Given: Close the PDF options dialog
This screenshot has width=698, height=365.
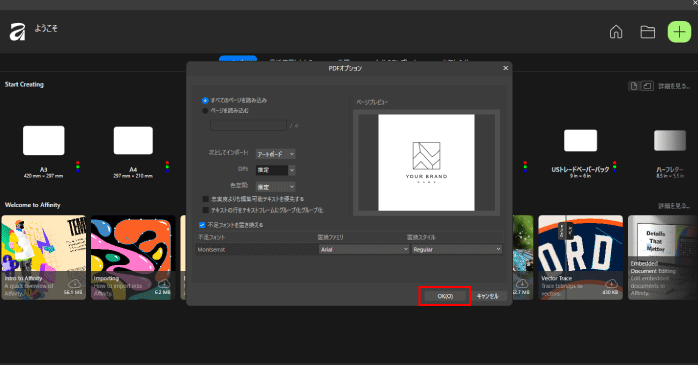Looking at the screenshot, I should [505, 68].
